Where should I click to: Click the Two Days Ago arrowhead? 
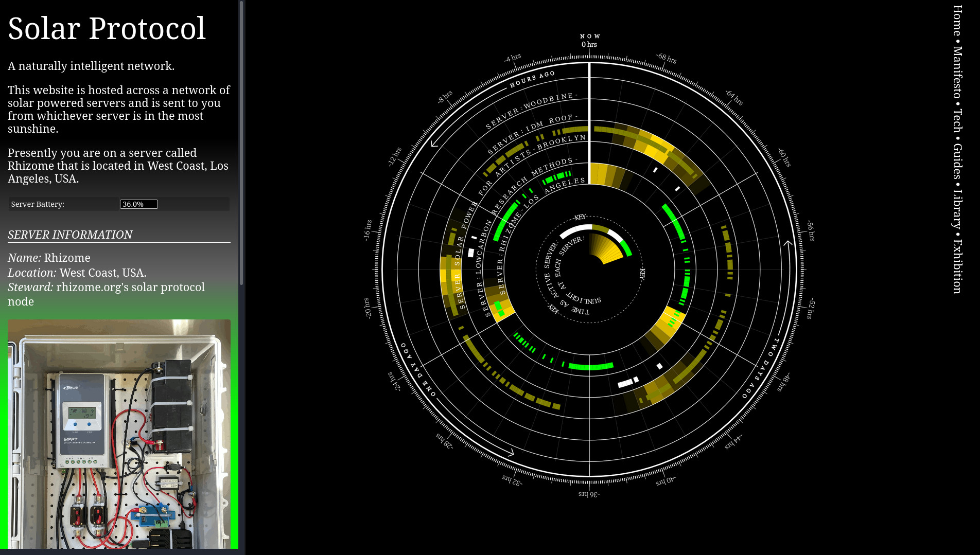click(x=788, y=243)
